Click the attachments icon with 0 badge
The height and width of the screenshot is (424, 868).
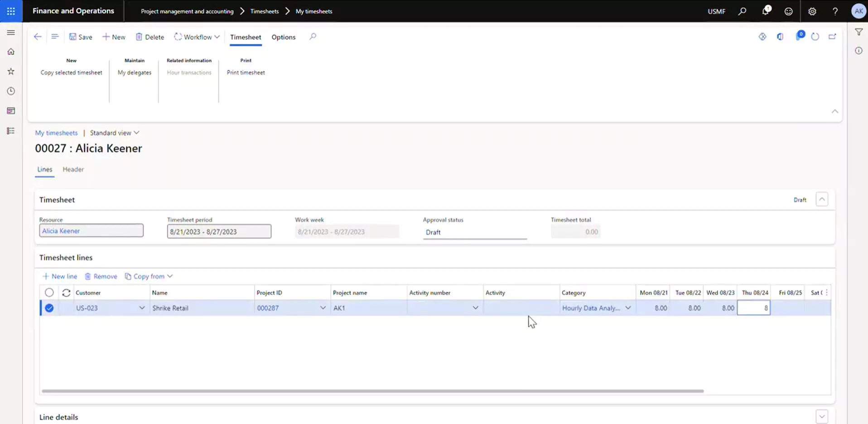[x=800, y=36]
